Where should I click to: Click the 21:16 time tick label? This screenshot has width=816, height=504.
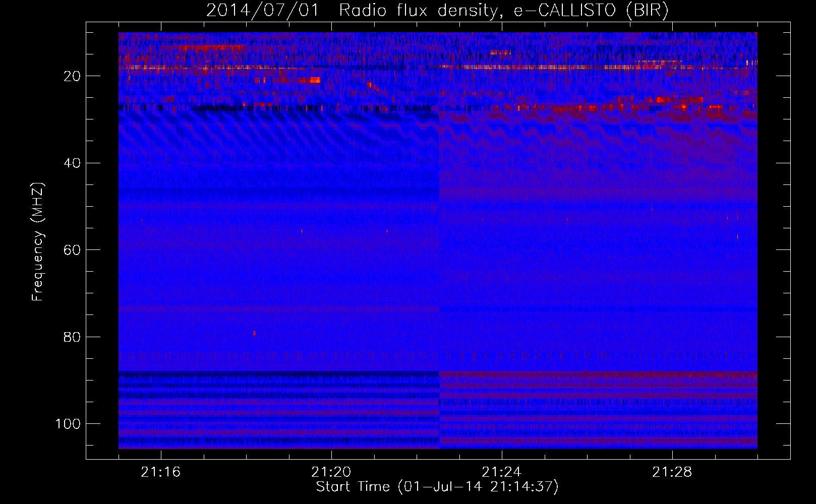(161, 472)
